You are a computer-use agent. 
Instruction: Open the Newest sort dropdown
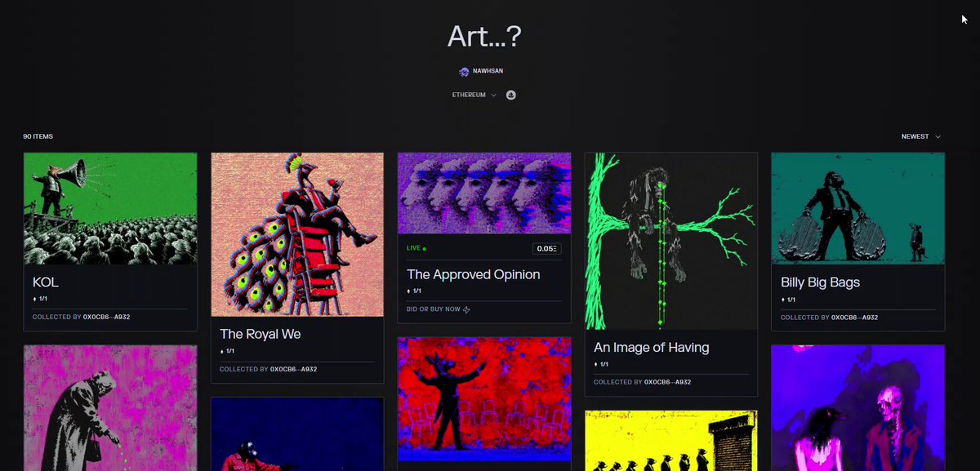921,136
